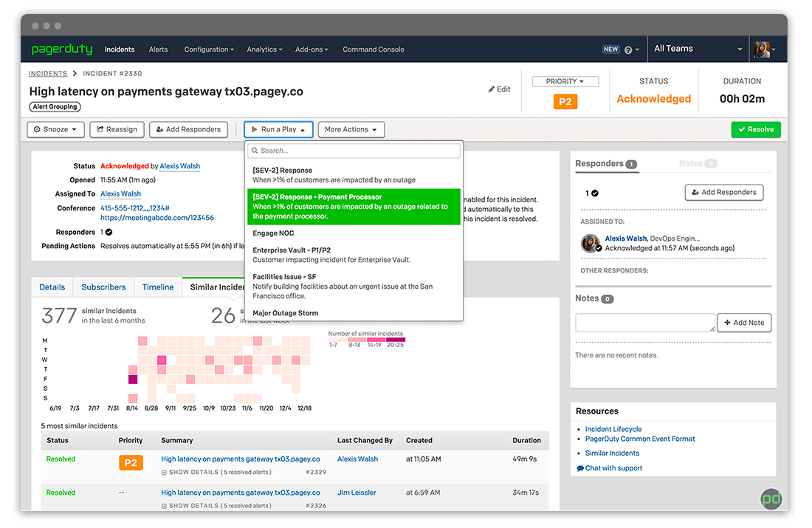Viewport: 812px width, 528px height.
Task: Click the green PagerDuty chat widget icon
Action: [x=771, y=498]
